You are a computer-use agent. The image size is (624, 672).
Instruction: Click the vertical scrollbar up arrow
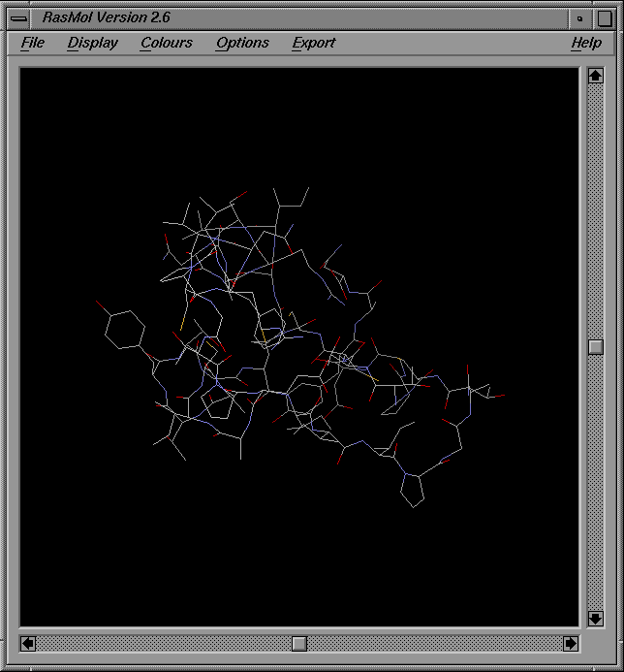click(x=596, y=76)
